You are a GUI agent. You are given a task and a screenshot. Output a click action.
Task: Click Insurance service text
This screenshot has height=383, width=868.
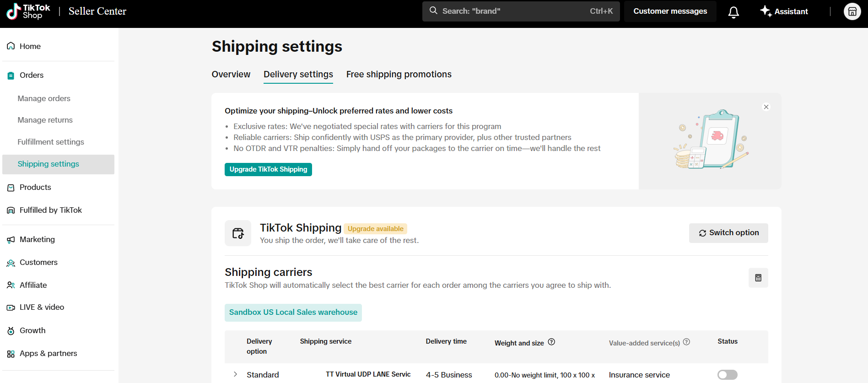[639, 375]
